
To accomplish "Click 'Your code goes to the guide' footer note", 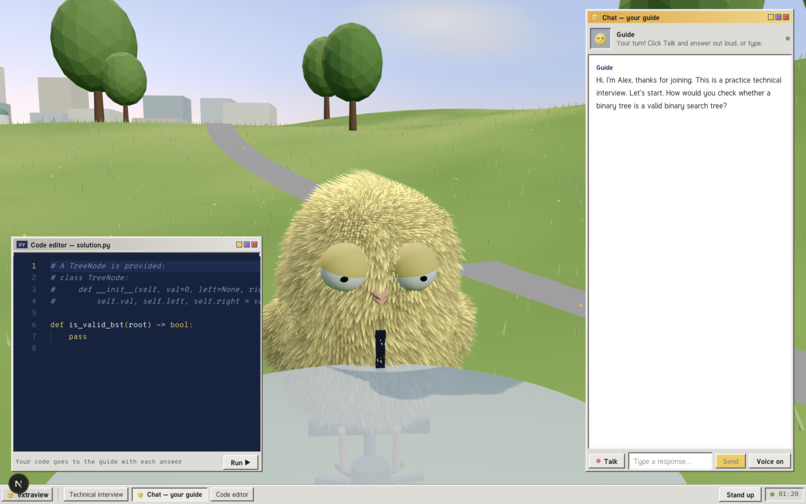I will pos(99,462).
